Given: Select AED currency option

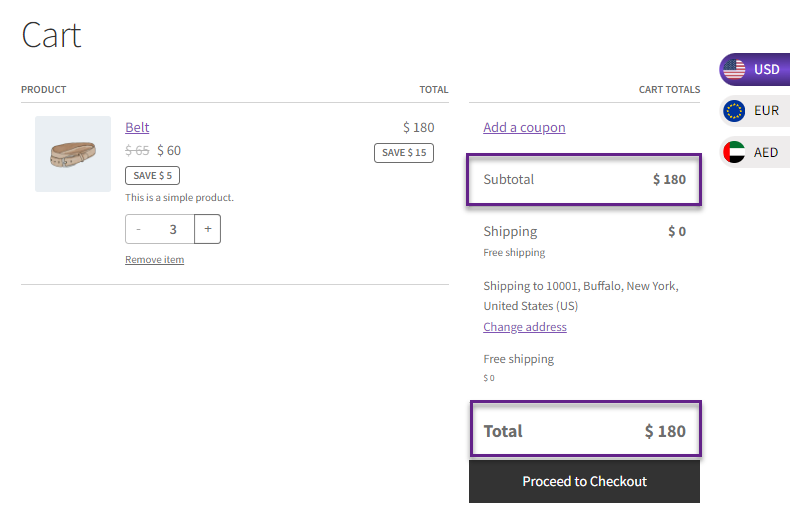Looking at the screenshot, I should [x=755, y=152].
